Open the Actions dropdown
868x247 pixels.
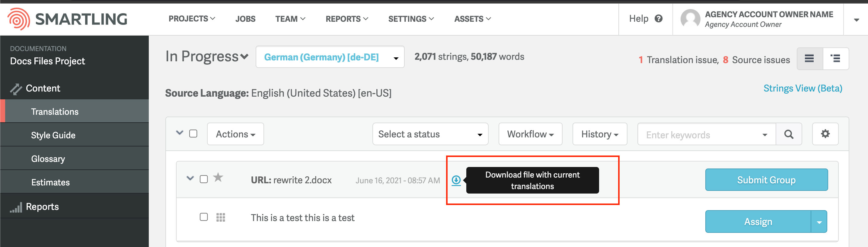tap(235, 134)
